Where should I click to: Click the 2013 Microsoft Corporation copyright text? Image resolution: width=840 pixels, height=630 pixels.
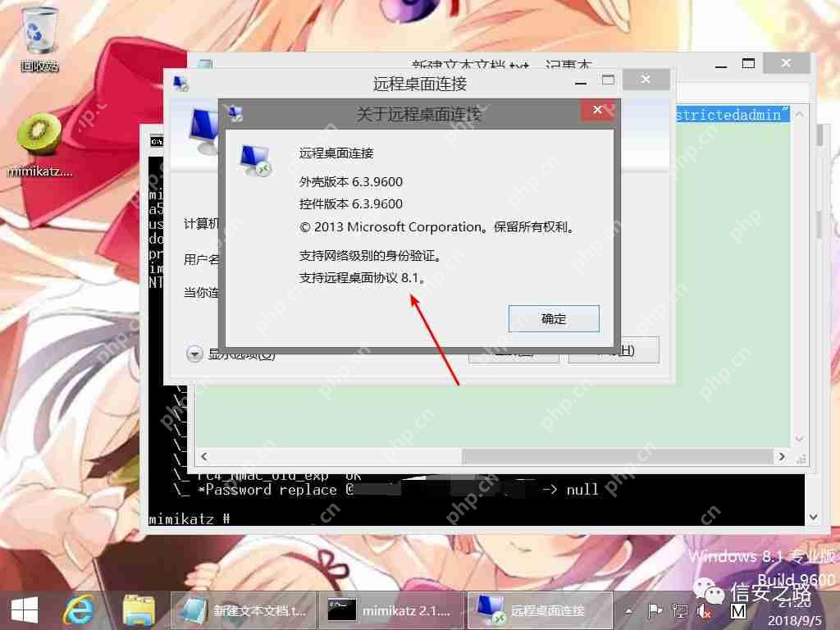click(x=437, y=226)
